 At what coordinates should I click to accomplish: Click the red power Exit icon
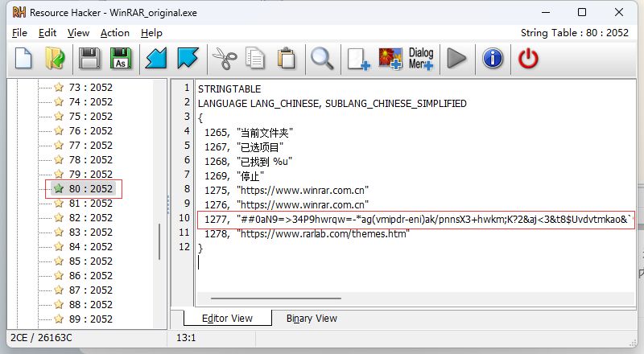528,59
